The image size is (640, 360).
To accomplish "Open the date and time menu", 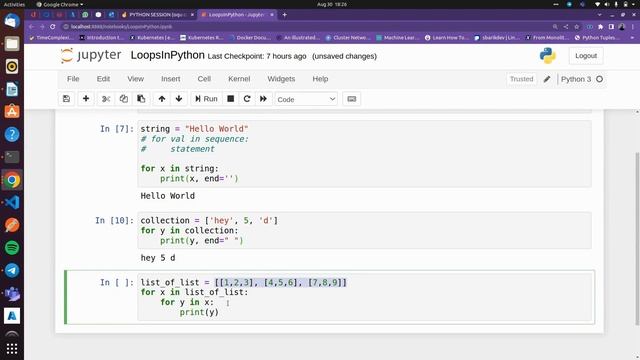I will pyautogui.click(x=331, y=4).
